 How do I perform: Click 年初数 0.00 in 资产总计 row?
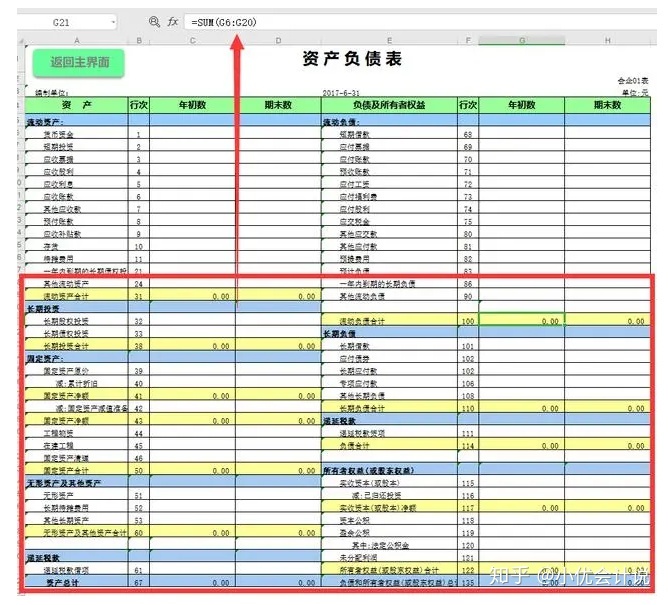pyautogui.click(x=193, y=582)
